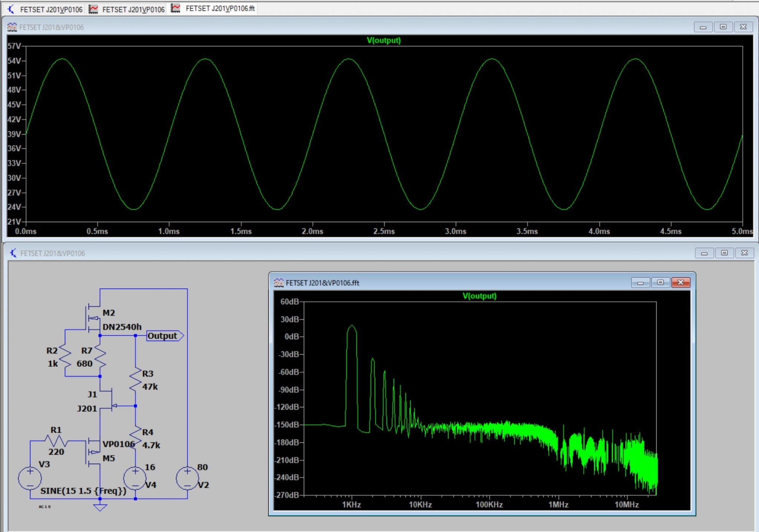This screenshot has height=532, width=759.
Task: Click the Output net label flag
Action: click(x=165, y=336)
